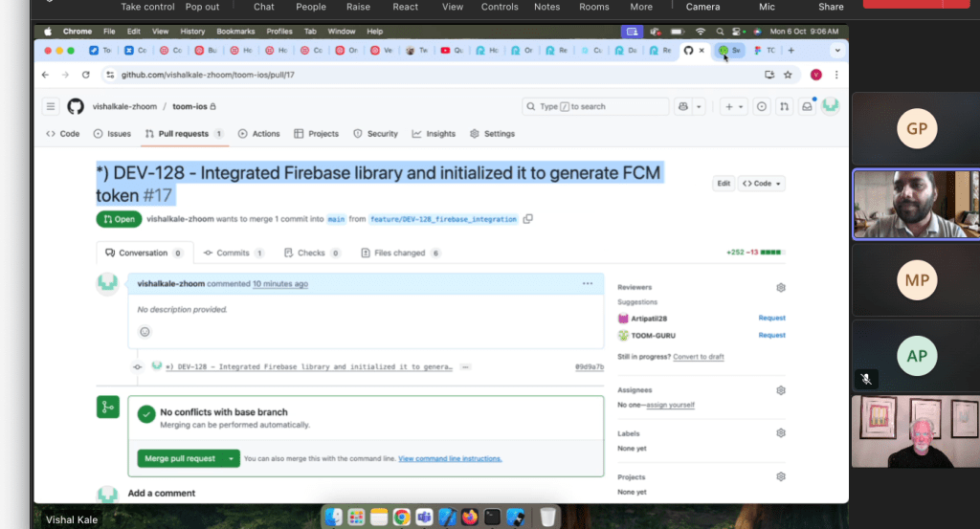This screenshot has height=529, width=980.
Task: Open comment options three-dot menu
Action: (588, 283)
